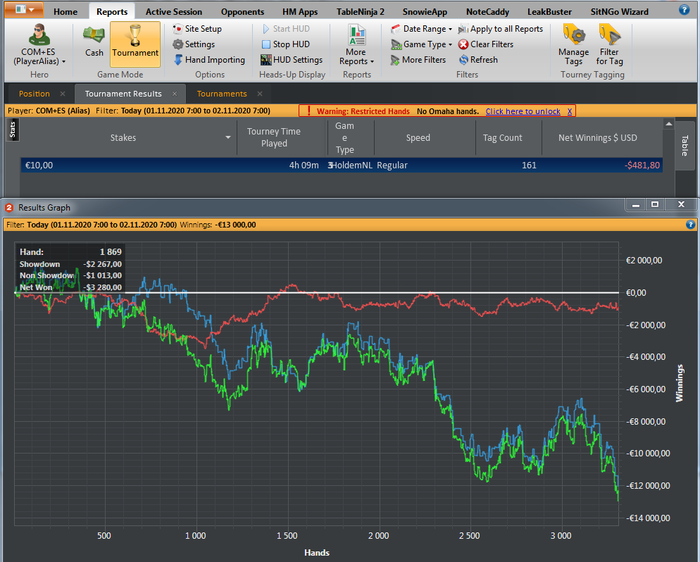Select the Tournament Results report tab
Viewport: 700px width, 562px height.
[123, 94]
